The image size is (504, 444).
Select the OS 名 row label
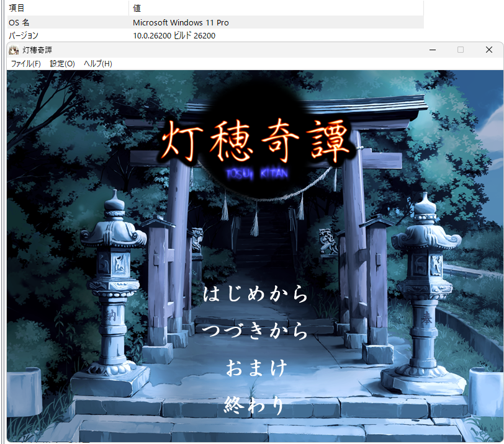[x=19, y=22]
